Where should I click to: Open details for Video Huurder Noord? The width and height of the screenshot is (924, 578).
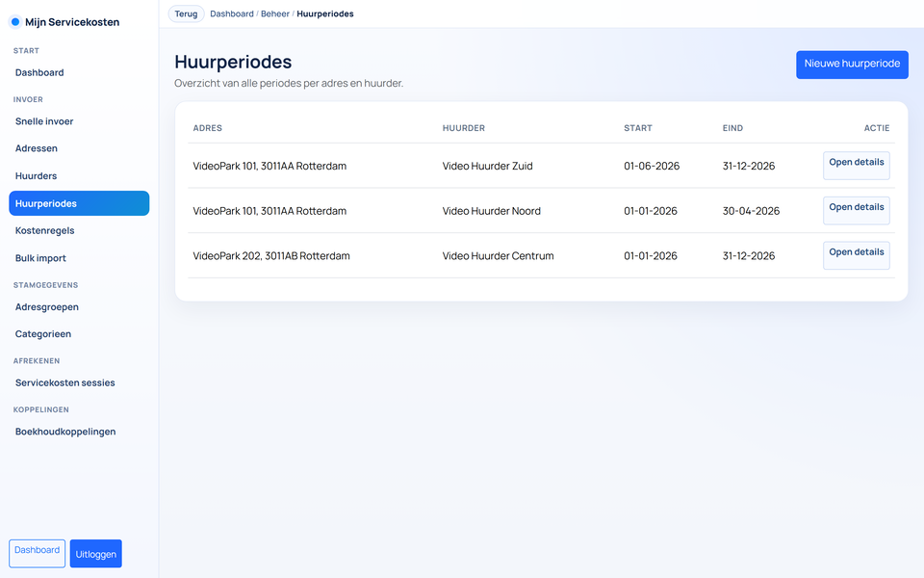856,210
